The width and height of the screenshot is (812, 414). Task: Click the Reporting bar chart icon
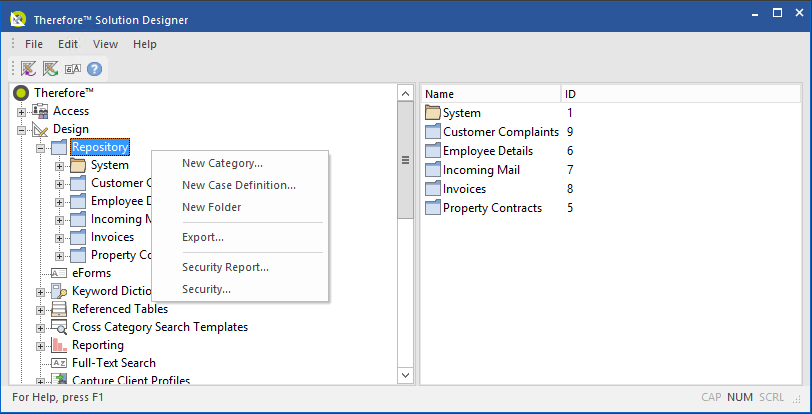pyautogui.click(x=59, y=345)
